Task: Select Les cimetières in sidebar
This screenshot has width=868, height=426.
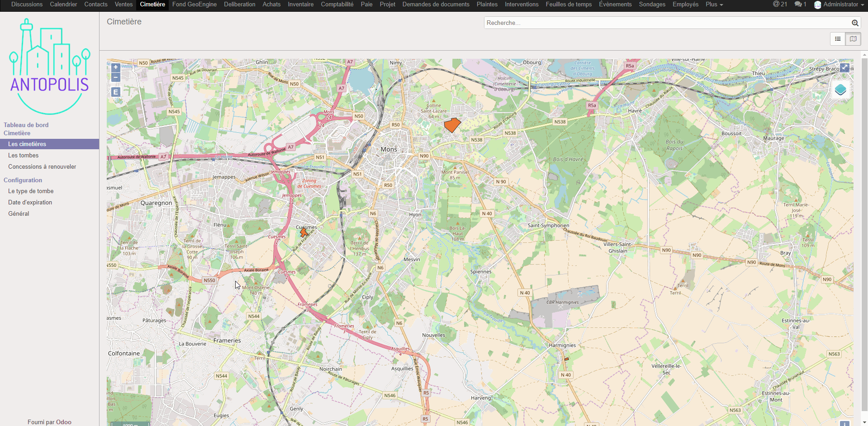Action: pos(49,144)
